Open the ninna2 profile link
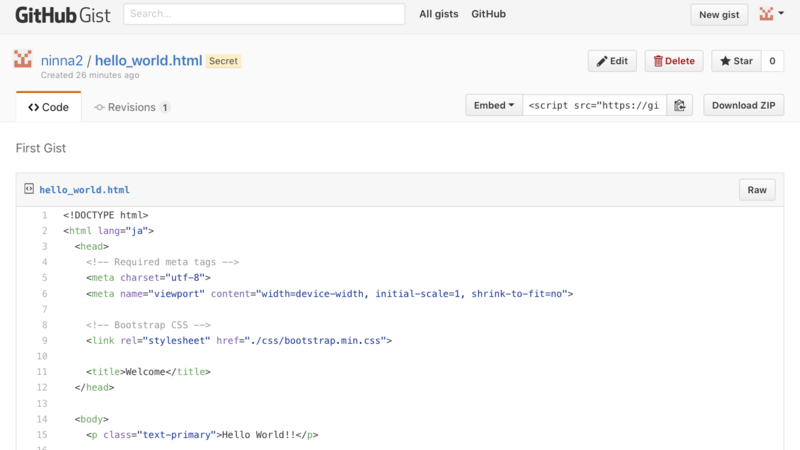800x450 pixels. point(62,61)
